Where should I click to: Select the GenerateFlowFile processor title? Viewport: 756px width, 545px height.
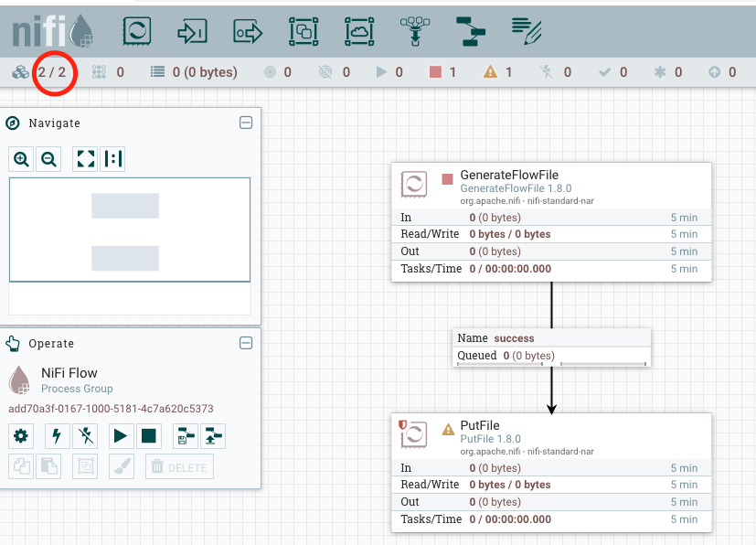pos(509,175)
